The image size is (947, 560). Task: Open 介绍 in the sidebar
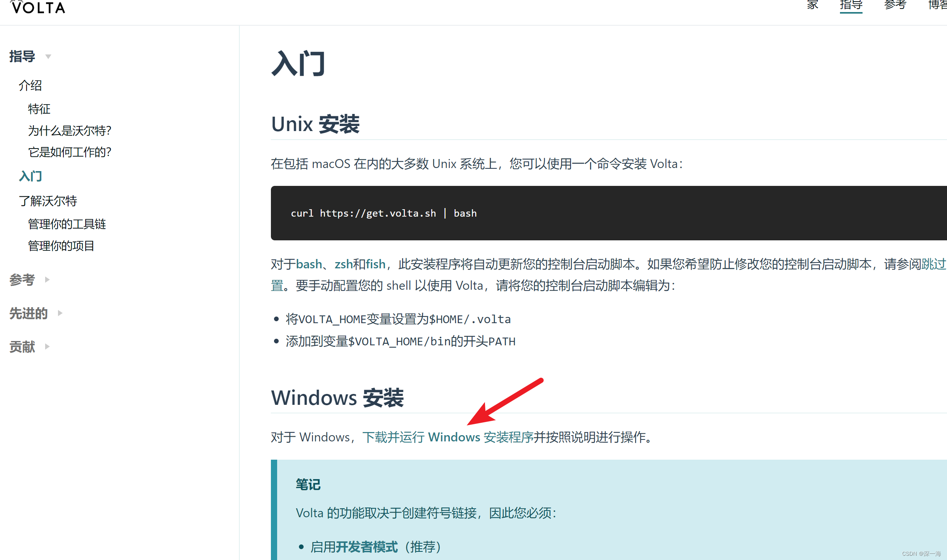pyautogui.click(x=30, y=86)
